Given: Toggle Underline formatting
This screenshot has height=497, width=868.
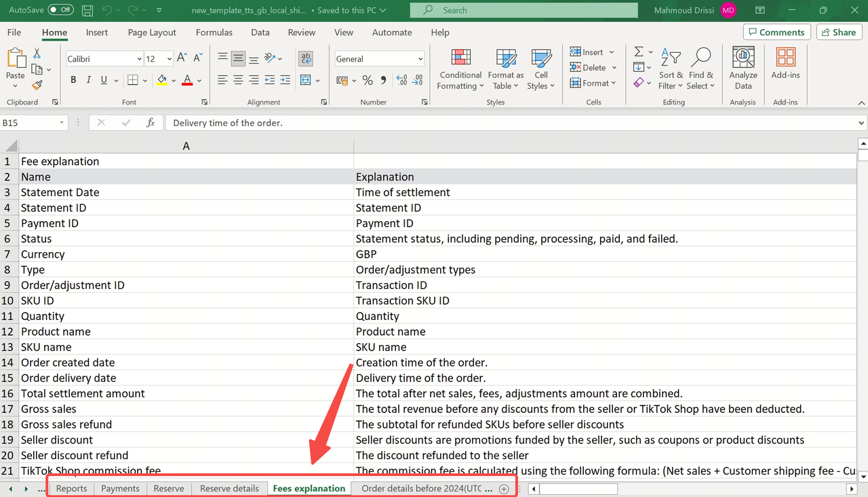Looking at the screenshot, I should [104, 80].
